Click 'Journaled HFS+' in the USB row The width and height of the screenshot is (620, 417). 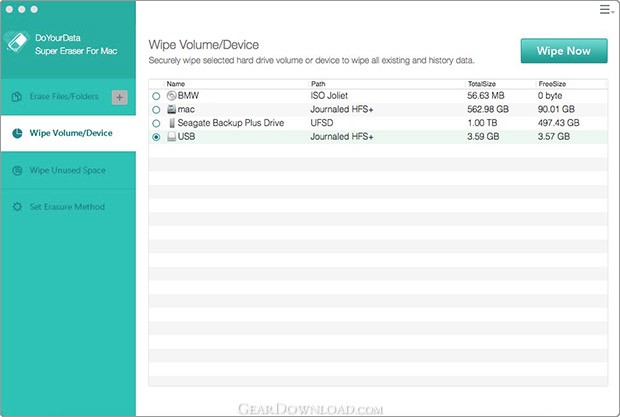342,137
